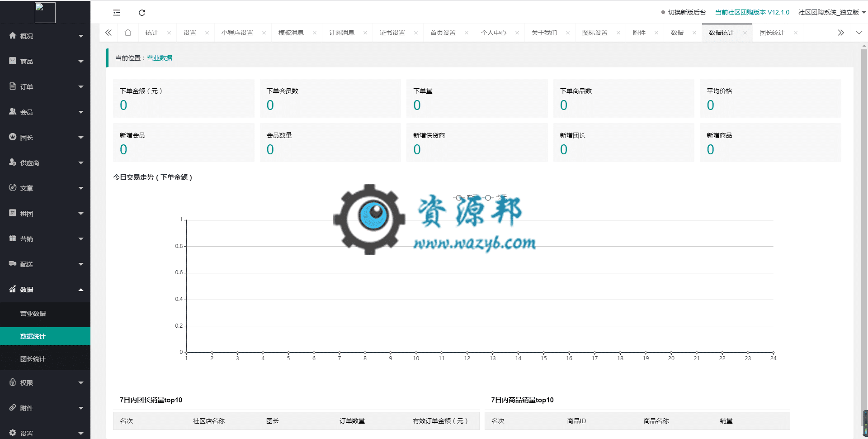Click the 下单金额（元） stat card
Screen dimensions: 868x439
[184, 98]
